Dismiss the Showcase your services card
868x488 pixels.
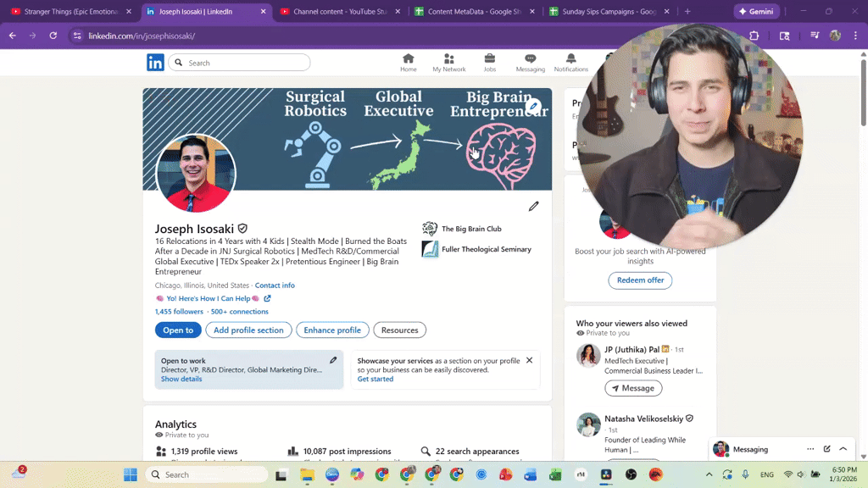pyautogui.click(x=529, y=360)
